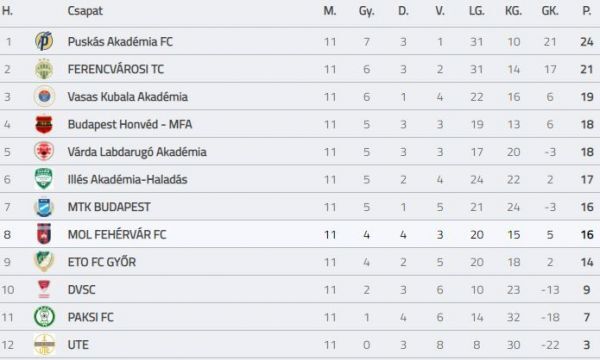Viewport: 600px width, 360px height.
Task: Open the MOL FEHÉRVÁR FC team name
Action: click(x=117, y=234)
